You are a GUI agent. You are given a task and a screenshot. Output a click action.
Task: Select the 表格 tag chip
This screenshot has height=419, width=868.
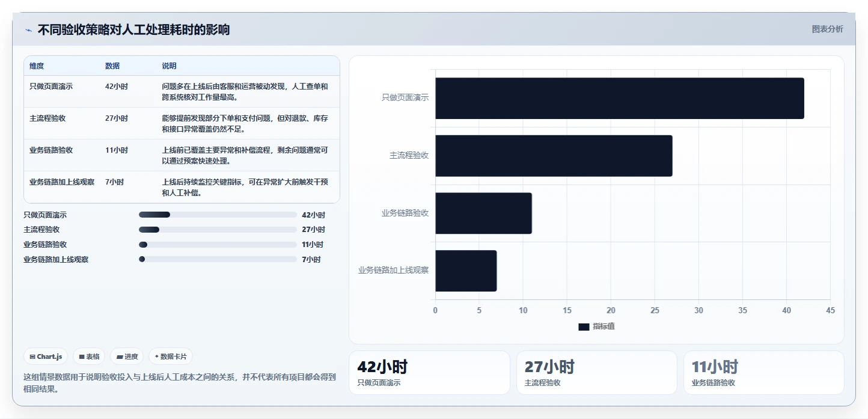point(89,356)
